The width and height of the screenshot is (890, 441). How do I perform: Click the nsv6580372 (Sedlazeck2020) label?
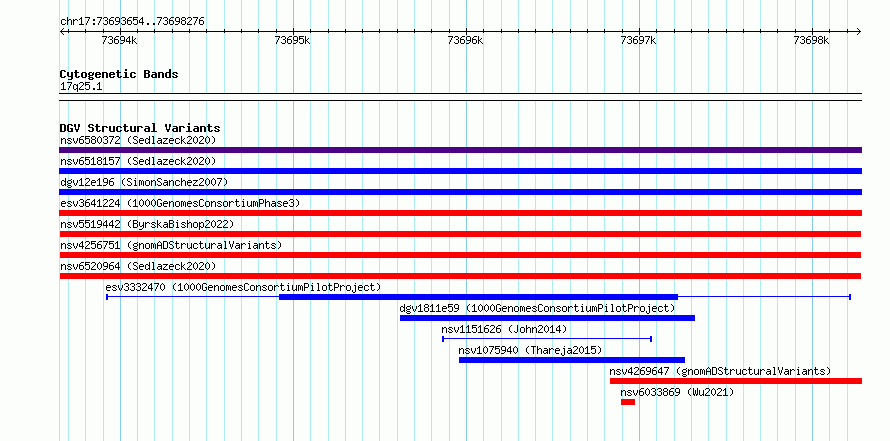(138, 140)
